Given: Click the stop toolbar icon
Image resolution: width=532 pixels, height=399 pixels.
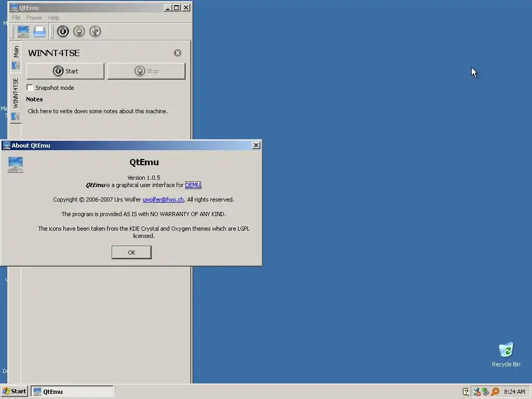Looking at the screenshot, I should tap(79, 32).
